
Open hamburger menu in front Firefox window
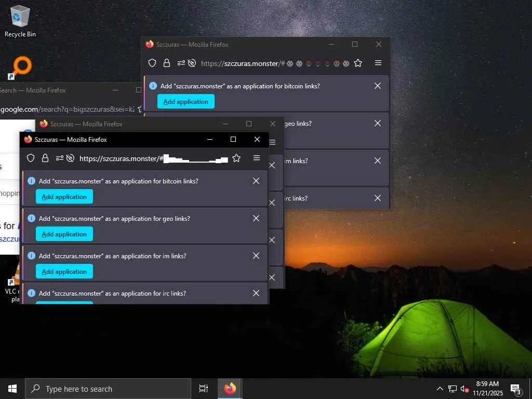coord(257,158)
